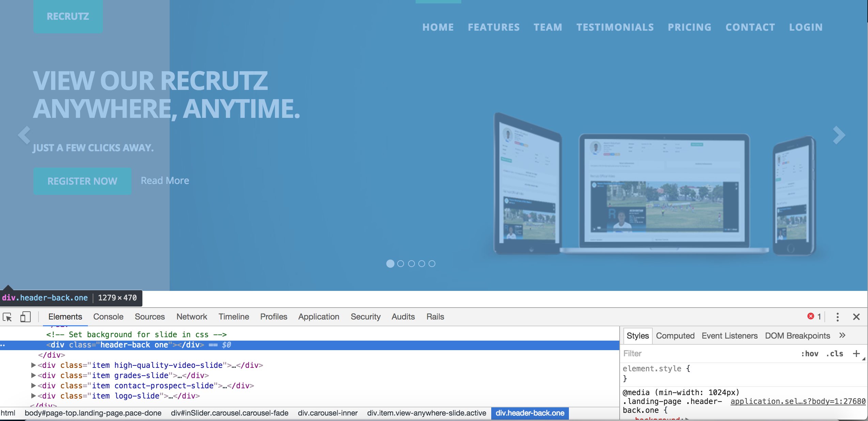Expand the high-quality-video-slide div node
This screenshot has height=421, width=868.
(33, 365)
